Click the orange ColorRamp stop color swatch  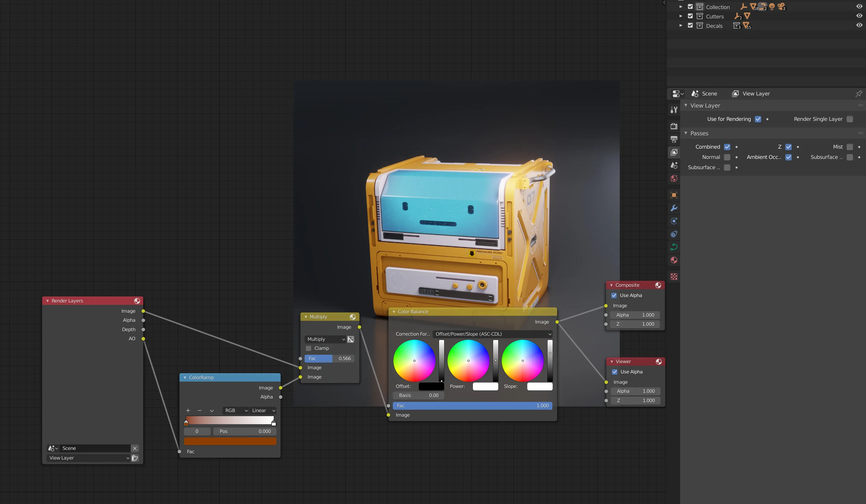pyautogui.click(x=230, y=441)
